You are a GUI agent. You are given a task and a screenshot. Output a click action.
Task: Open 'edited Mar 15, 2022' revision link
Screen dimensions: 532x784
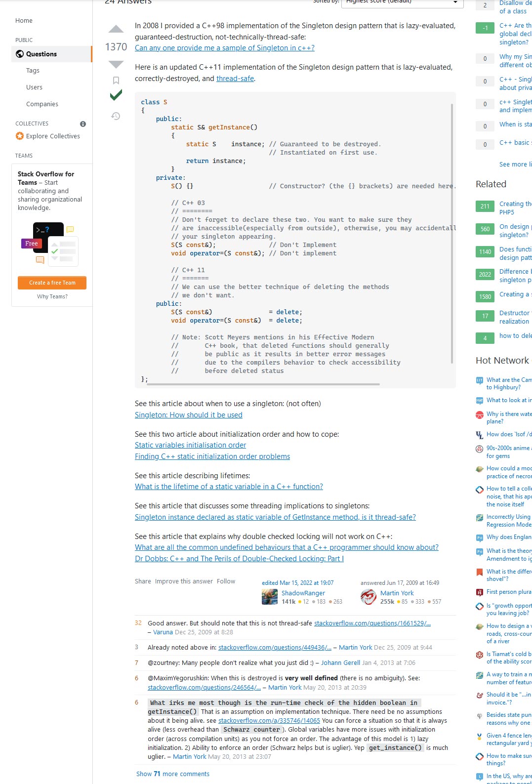[x=297, y=583]
